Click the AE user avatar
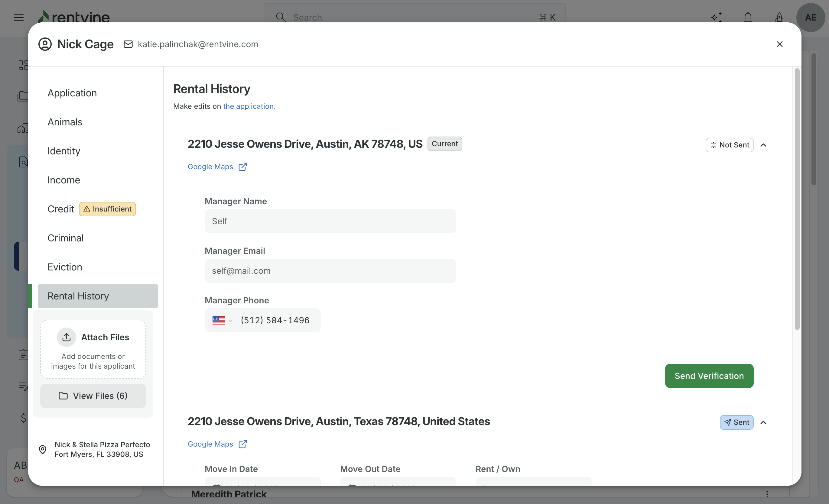Screen dimensions: 829x504 [x=810, y=18]
